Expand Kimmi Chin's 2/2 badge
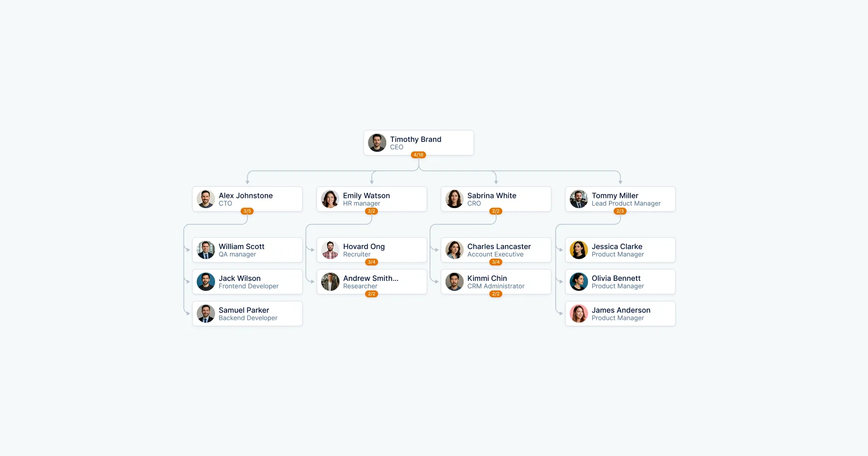 tap(496, 294)
